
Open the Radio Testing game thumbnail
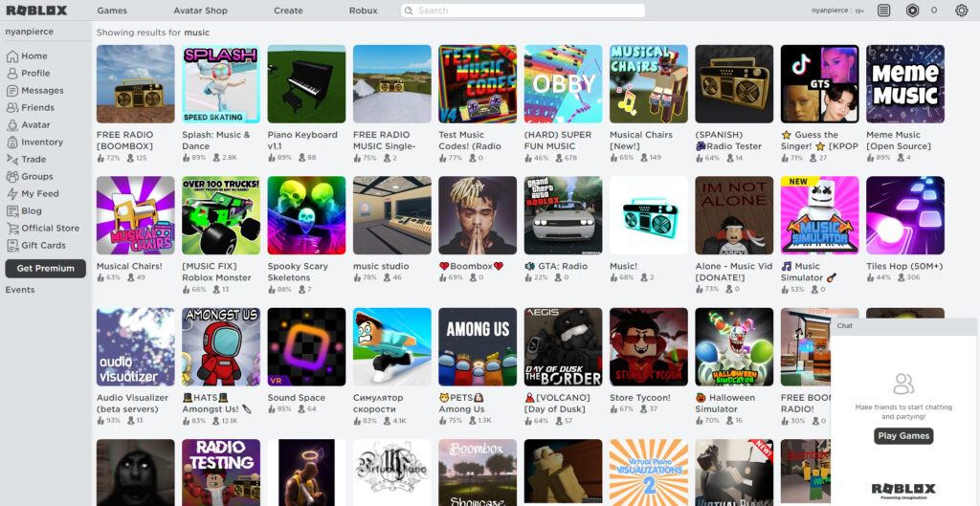221,473
